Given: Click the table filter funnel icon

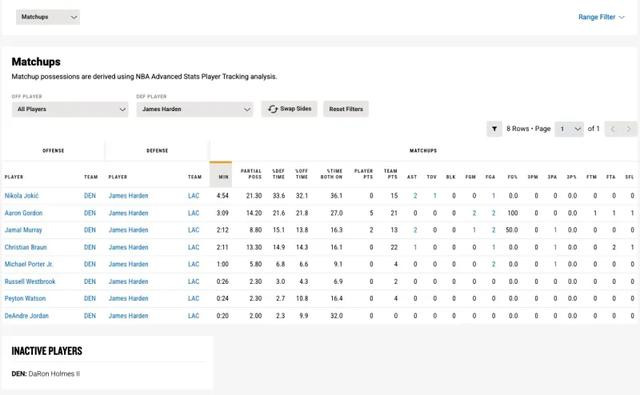Looking at the screenshot, I should [x=494, y=129].
